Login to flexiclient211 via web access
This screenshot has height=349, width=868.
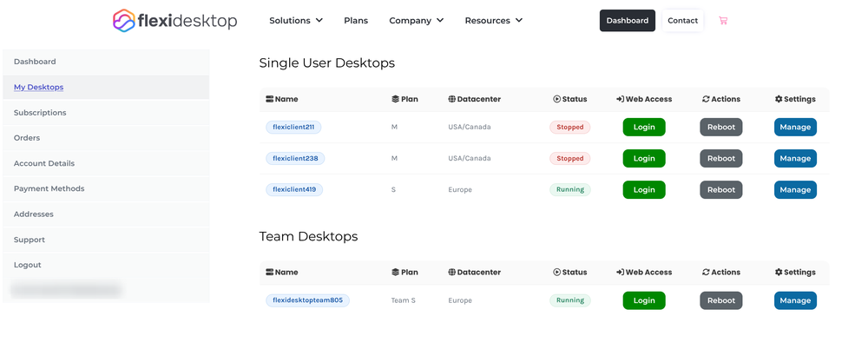pos(644,127)
